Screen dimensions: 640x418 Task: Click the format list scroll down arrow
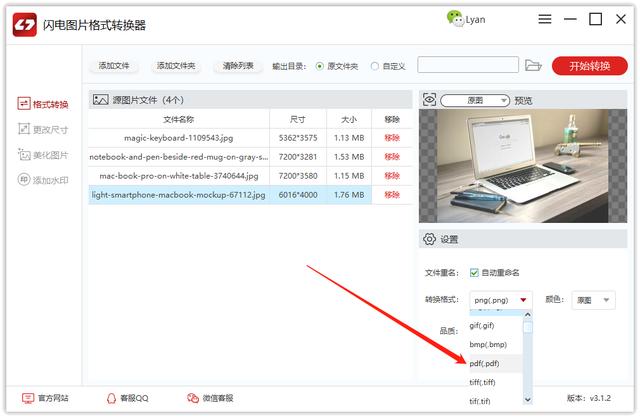point(528,400)
